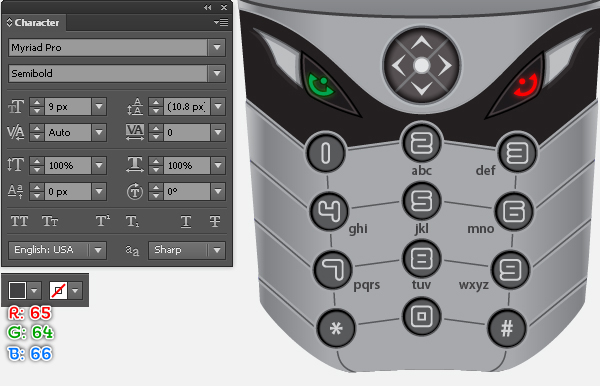The image size is (600, 386).
Task: Click the dark gray fill color swatch
Action: click(x=17, y=291)
